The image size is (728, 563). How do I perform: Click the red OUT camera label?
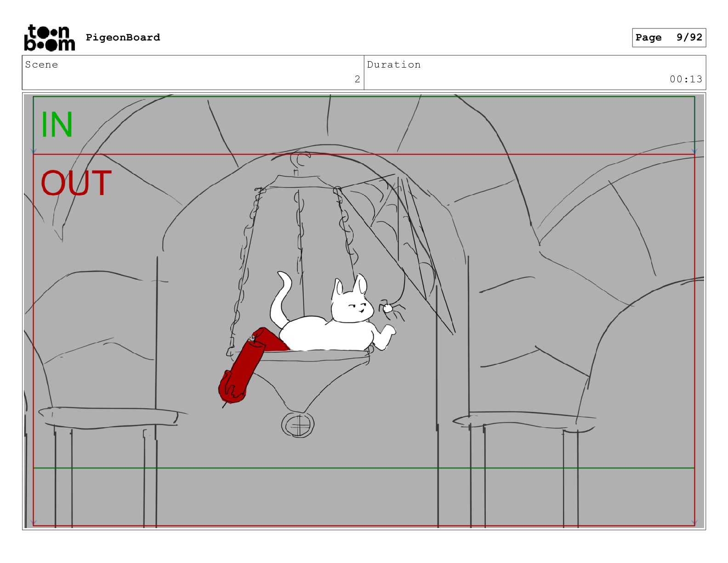pyautogui.click(x=76, y=183)
